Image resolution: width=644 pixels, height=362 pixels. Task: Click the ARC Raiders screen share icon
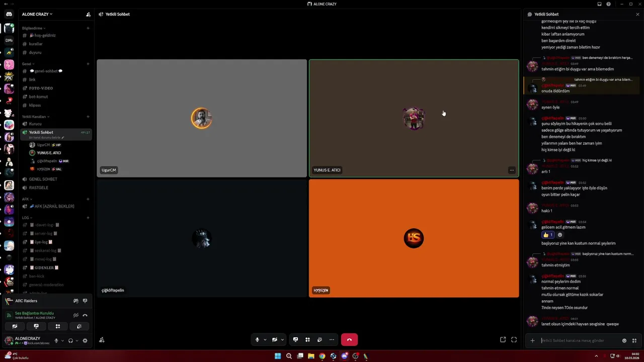pos(85,301)
